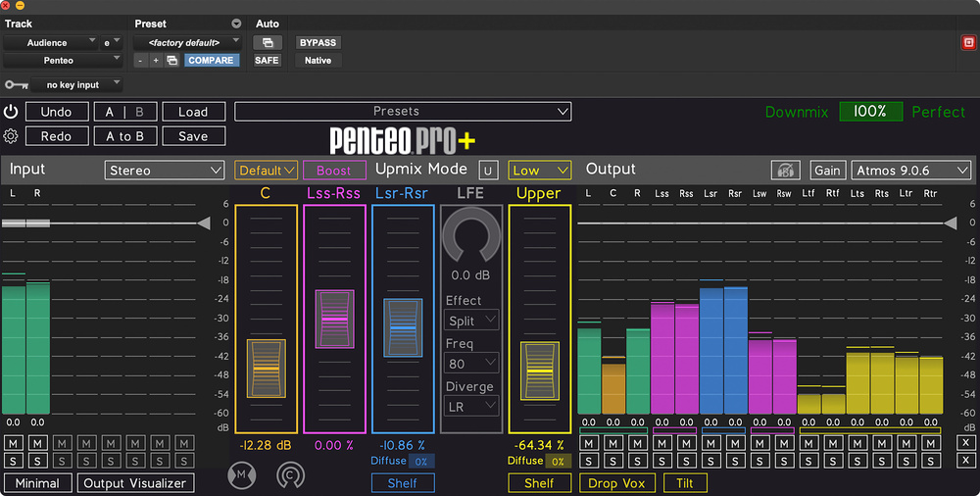Screen dimensions: 980x496
Task: Mute the input R channel
Action: 37,443
